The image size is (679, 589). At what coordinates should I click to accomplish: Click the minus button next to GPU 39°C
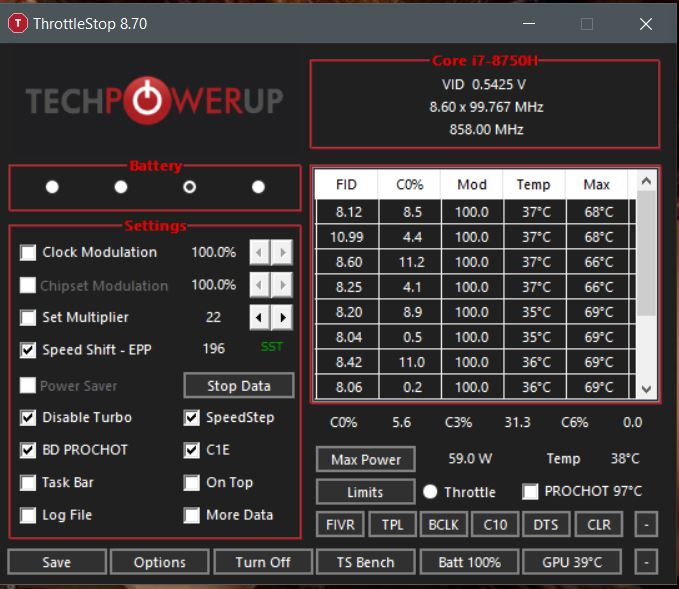coord(647,562)
